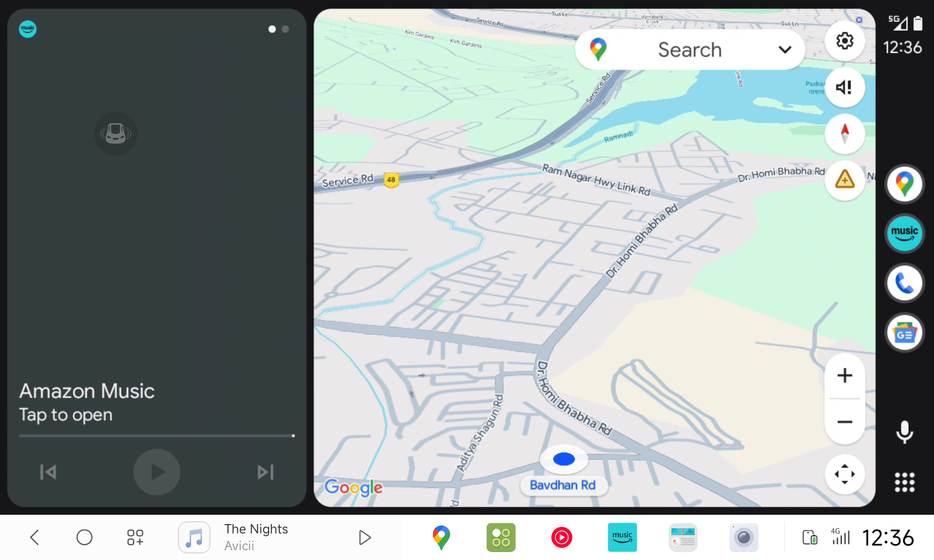Go to previous track in Amazon Music

(x=48, y=472)
